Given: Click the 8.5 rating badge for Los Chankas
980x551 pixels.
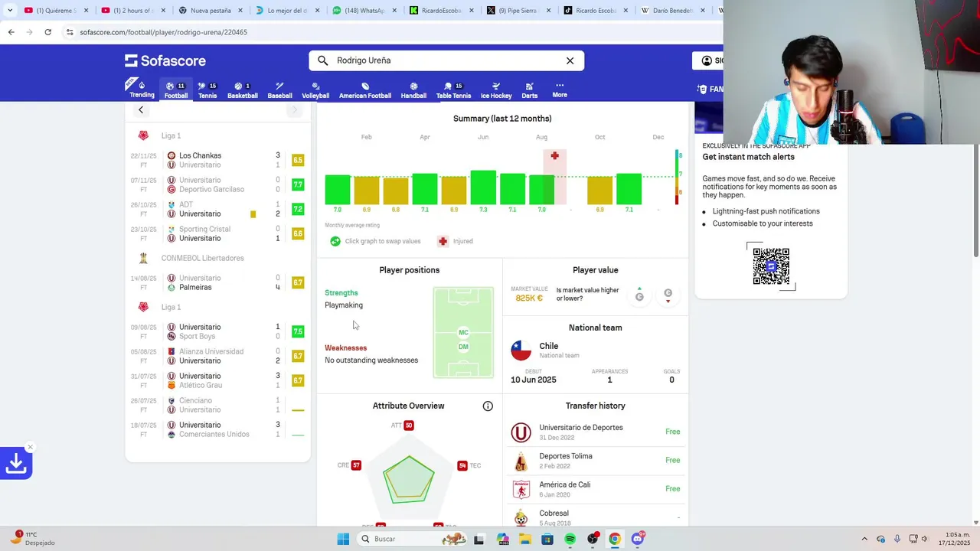Looking at the screenshot, I should [298, 160].
